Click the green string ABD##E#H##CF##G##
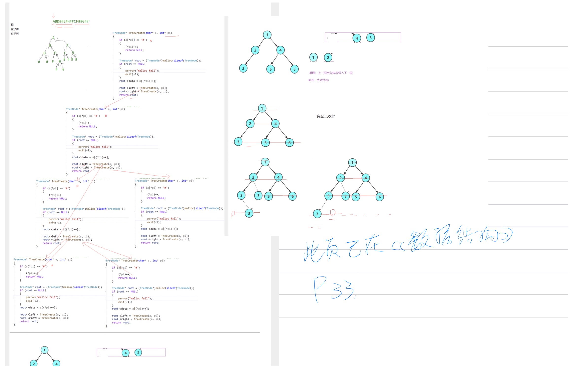588x367 pixels. (71, 21)
